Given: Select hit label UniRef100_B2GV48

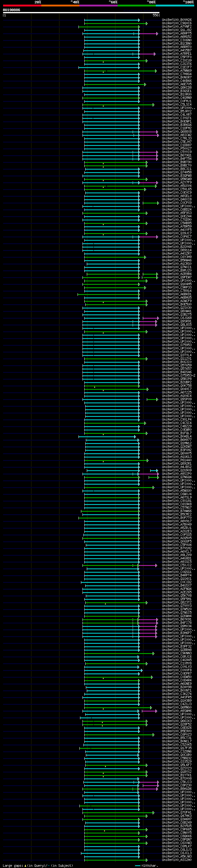Looking at the screenshot, I should point(177,247).
